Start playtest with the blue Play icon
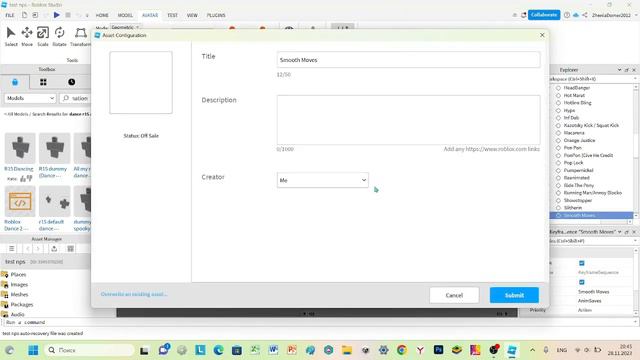 pos(57,15)
